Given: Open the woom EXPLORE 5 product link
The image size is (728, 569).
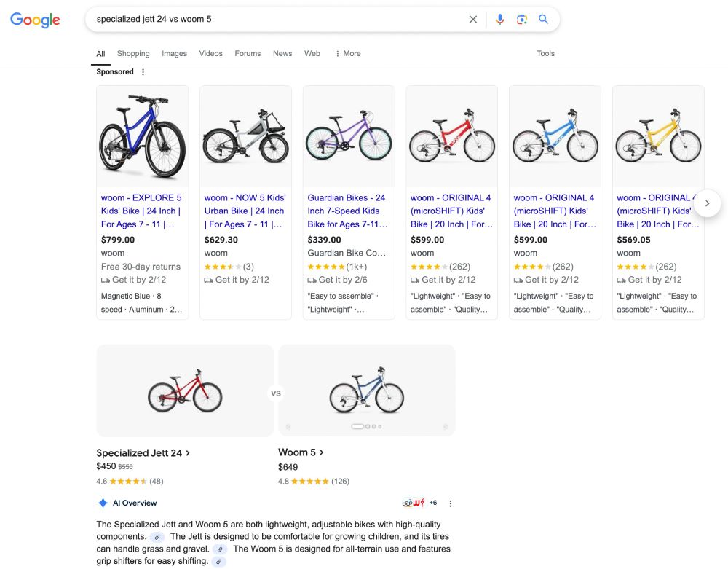Looking at the screenshot, I should click(142, 211).
